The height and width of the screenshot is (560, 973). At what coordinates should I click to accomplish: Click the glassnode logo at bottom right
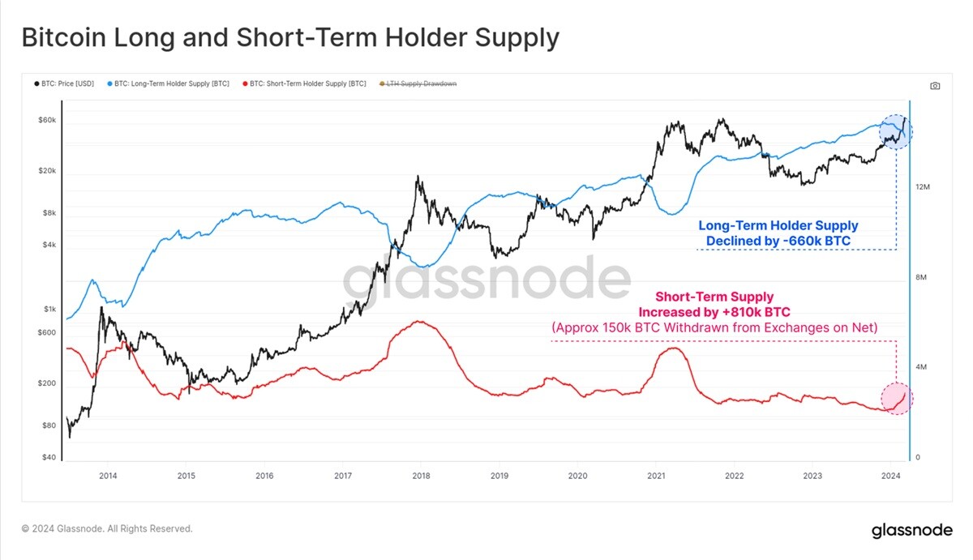pos(912,531)
